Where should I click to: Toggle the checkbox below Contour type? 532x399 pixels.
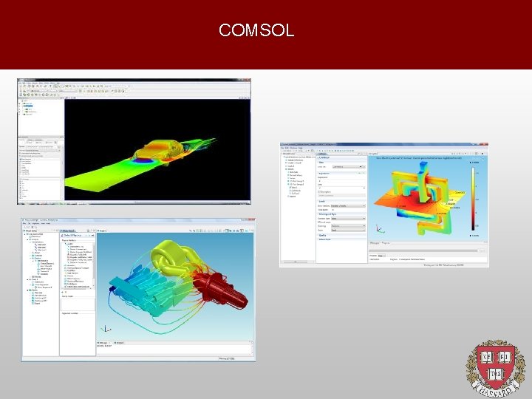tap(318, 222)
